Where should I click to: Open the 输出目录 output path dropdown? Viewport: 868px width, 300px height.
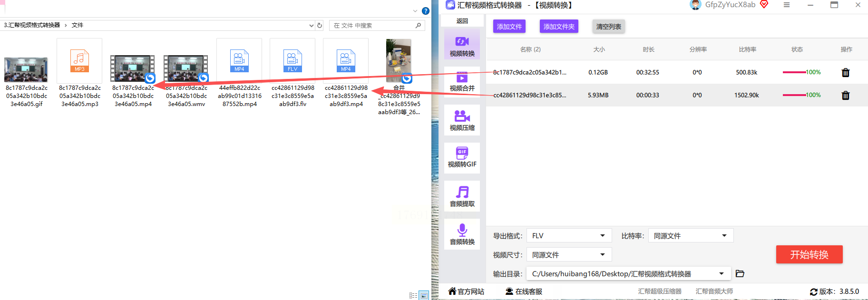point(628,274)
